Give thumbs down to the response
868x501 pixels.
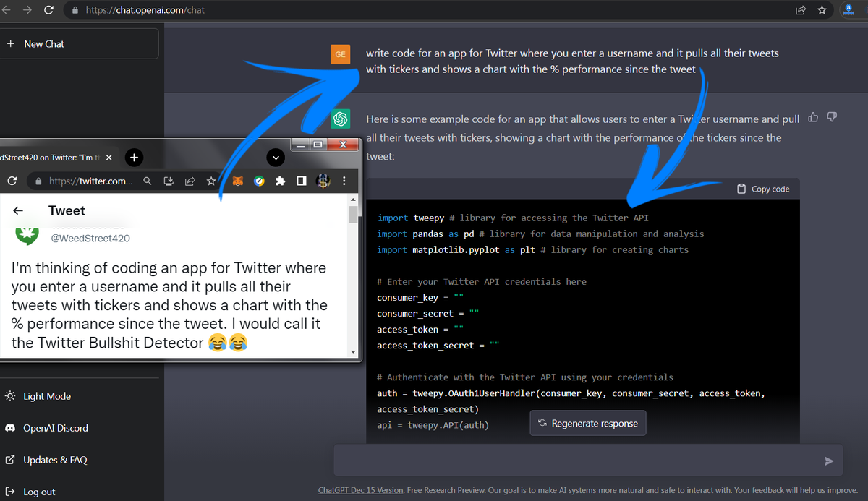[x=832, y=117]
